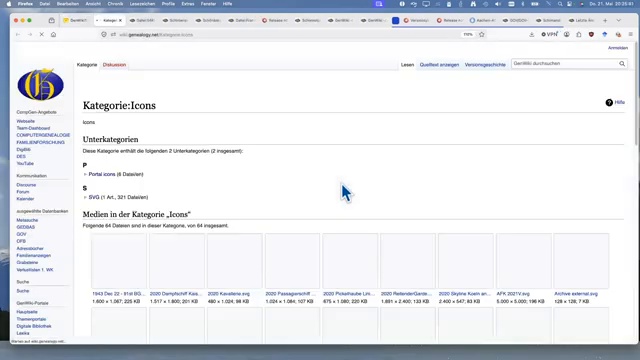The height and width of the screenshot is (360, 640).
Task: Select the Quelltext anzeigen tab
Action: pos(439,65)
